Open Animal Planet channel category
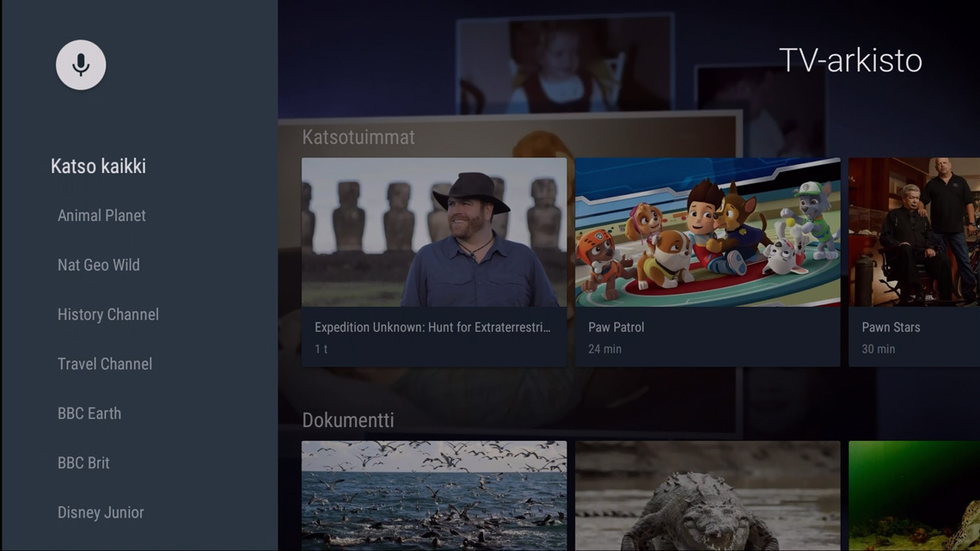The height and width of the screenshot is (551, 980). pyautogui.click(x=101, y=216)
